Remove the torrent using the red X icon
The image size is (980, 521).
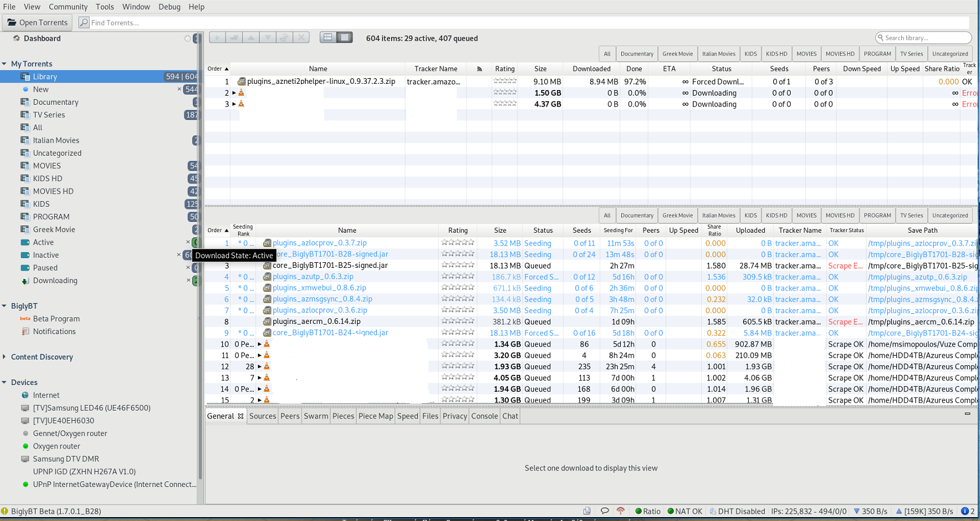point(301,37)
